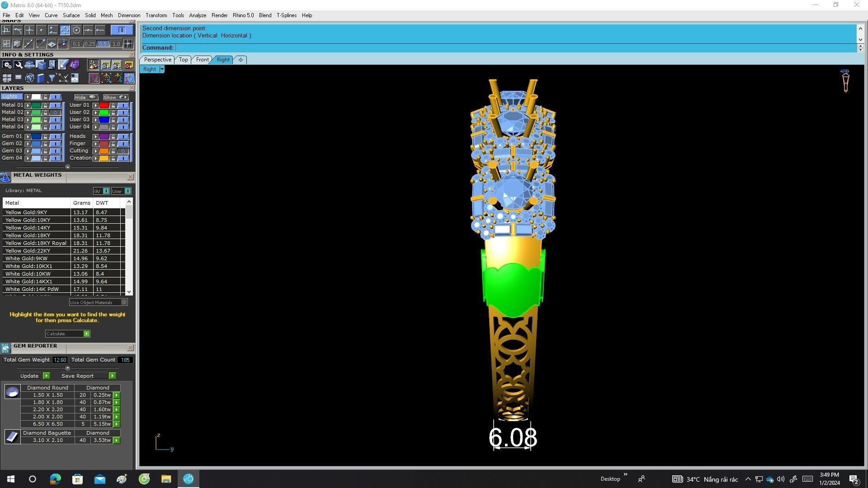Click the settings gears icon
The width and height of the screenshot is (868, 488).
click(x=7, y=65)
